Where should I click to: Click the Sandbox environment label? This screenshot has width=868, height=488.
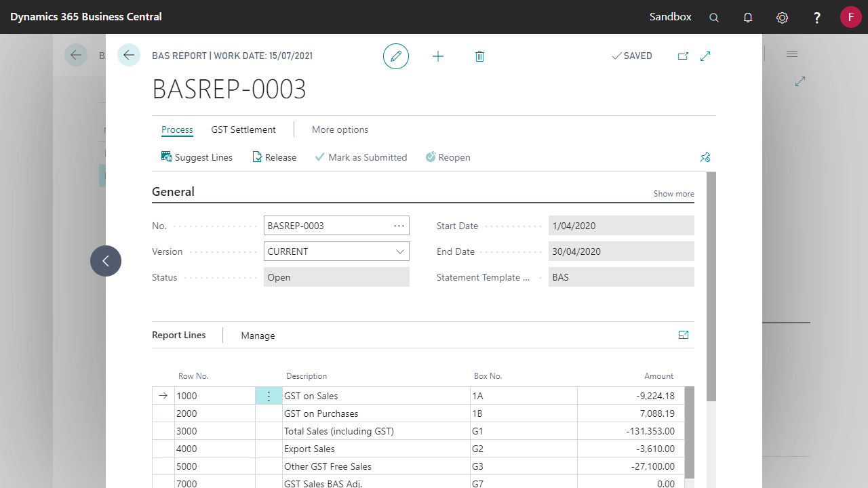point(670,17)
